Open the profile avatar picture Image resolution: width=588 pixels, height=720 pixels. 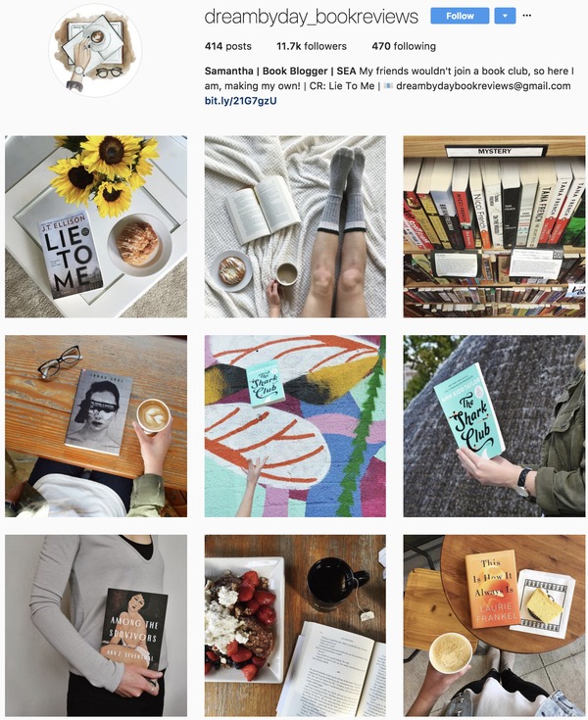click(x=95, y=50)
